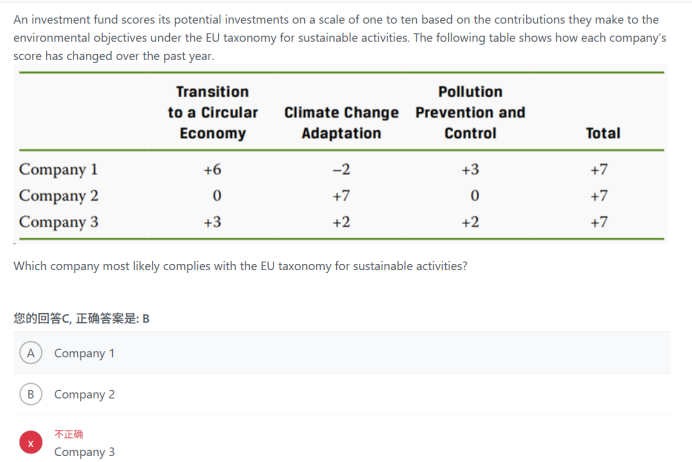Click the Transition to a Circular Economy header
The width and height of the screenshot is (692, 462).
(213, 113)
